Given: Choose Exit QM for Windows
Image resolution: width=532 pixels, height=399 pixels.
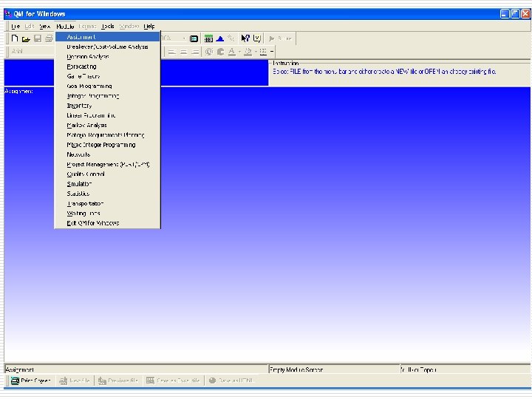Looking at the screenshot, I should 107,223.
